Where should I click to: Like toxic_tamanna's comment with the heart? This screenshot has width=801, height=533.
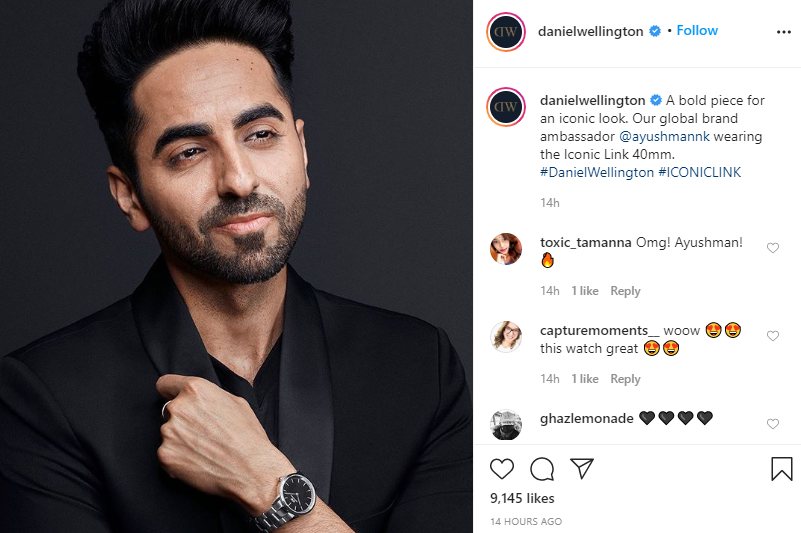click(773, 248)
